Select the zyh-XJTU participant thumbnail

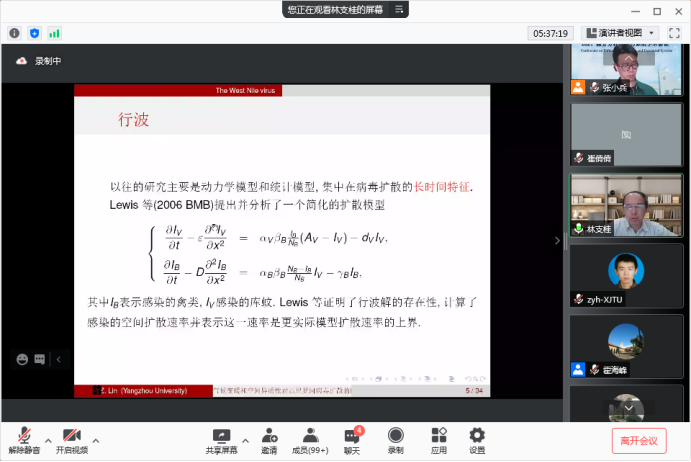pos(626,275)
